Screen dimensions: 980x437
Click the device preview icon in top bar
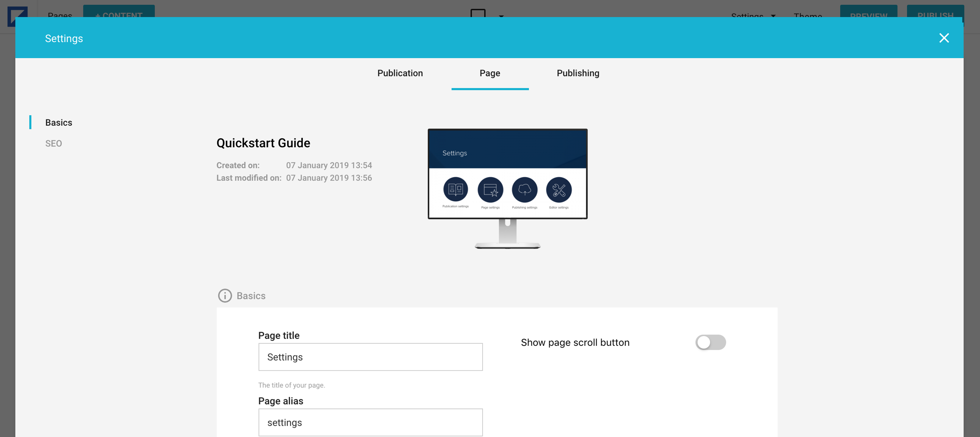(477, 13)
